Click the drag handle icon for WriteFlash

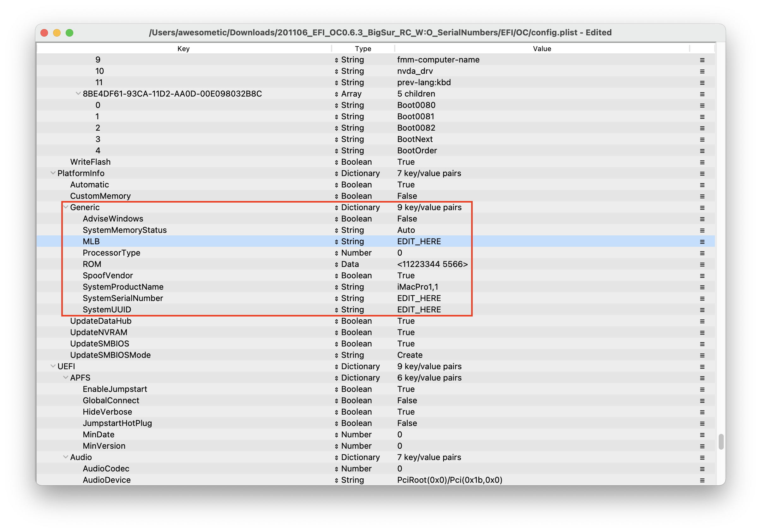click(x=702, y=162)
